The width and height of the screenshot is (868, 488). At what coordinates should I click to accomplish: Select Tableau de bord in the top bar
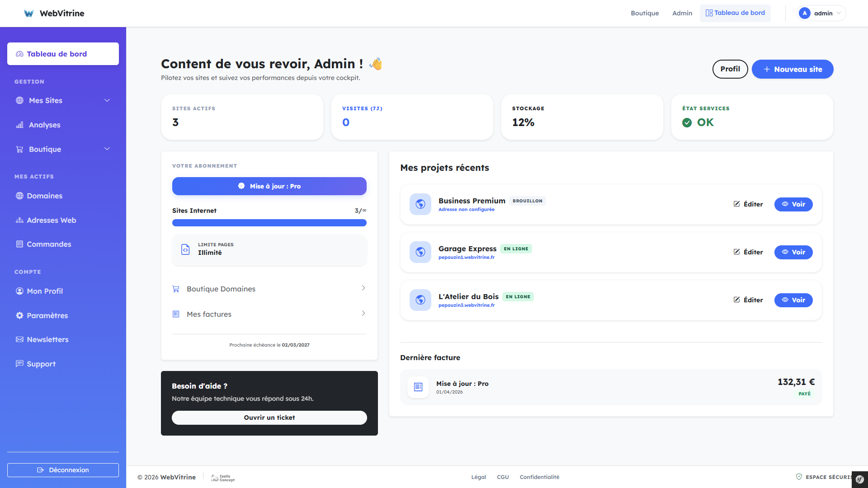point(735,13)
